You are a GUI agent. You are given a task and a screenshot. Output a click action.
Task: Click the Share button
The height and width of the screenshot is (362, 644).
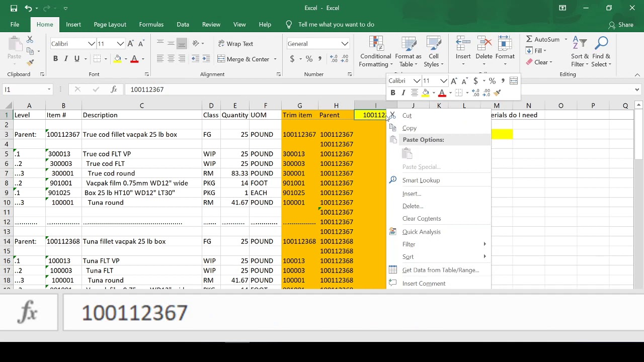(x=621, y=25)
